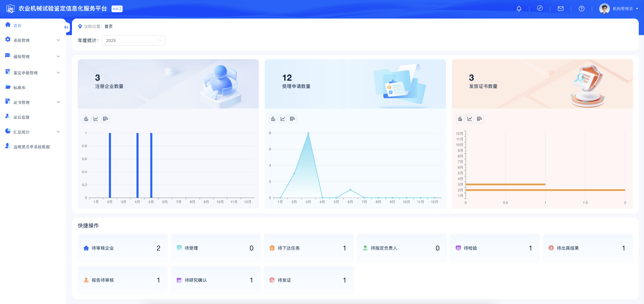
Task: Open the mail envelope icon
Action: 560,9
